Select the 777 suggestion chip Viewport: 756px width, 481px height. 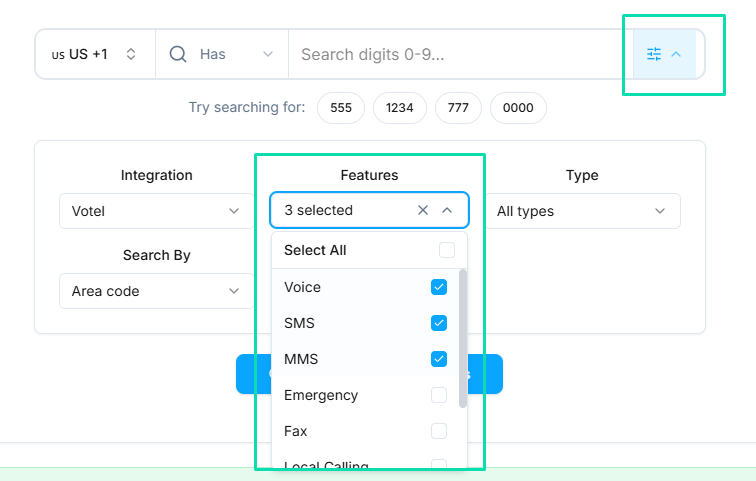(x=458, y=108)
